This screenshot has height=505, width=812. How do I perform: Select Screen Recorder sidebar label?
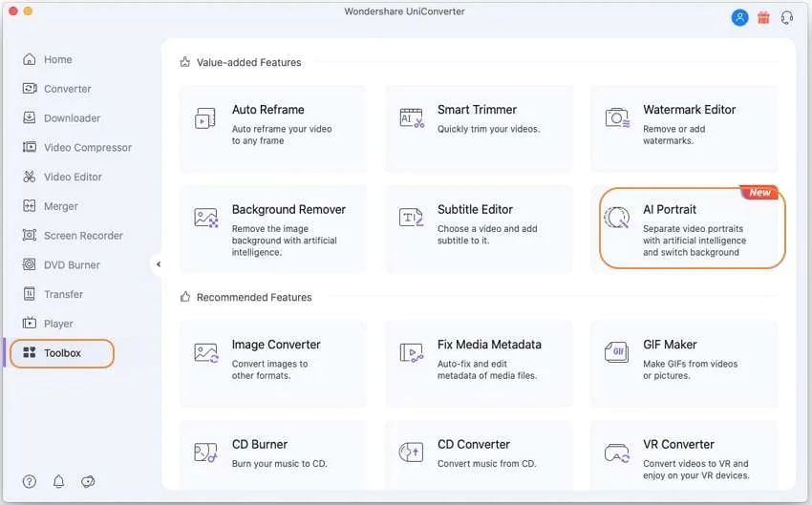tap(83, 236)
